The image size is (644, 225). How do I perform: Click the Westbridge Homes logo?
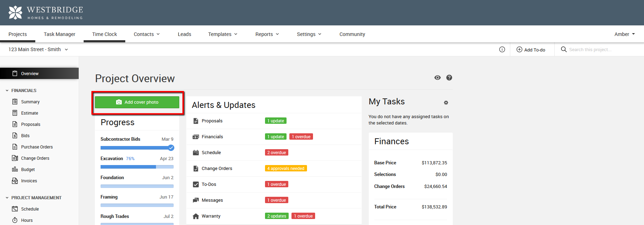[45, 13]
